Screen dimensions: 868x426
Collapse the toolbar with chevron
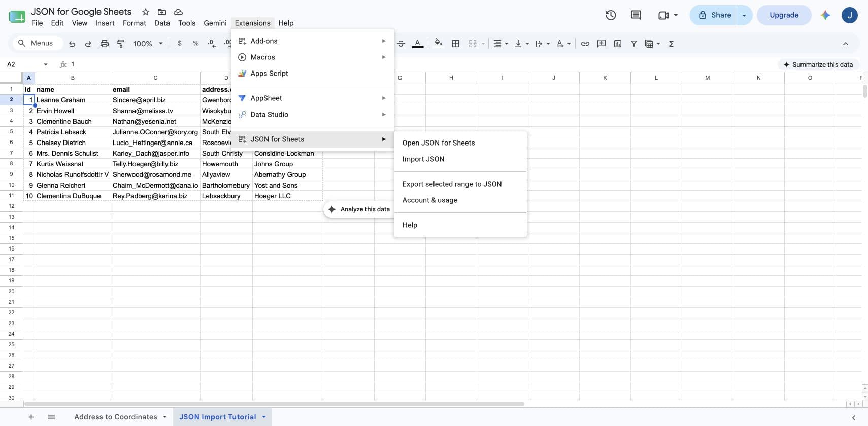coord(846,44)
